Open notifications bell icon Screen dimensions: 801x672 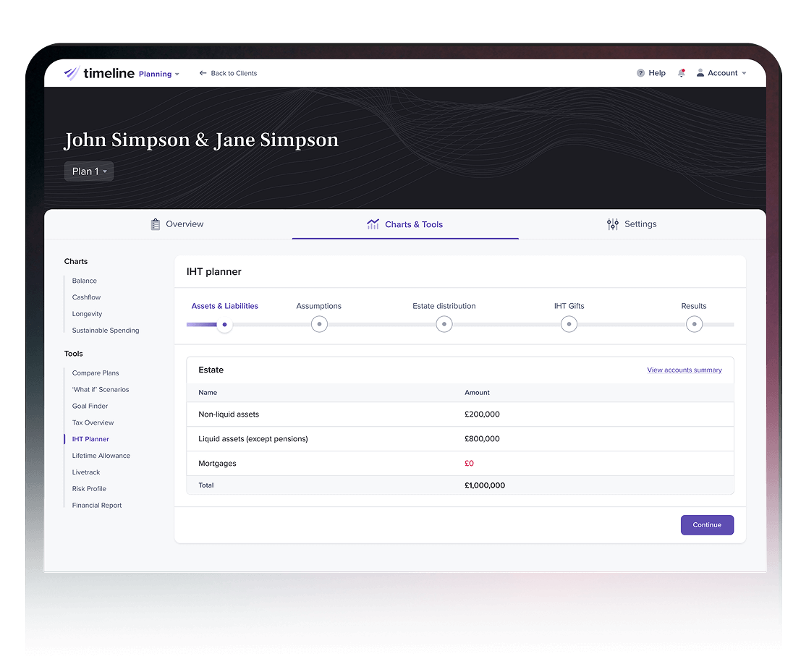click(x=681, y=73)
